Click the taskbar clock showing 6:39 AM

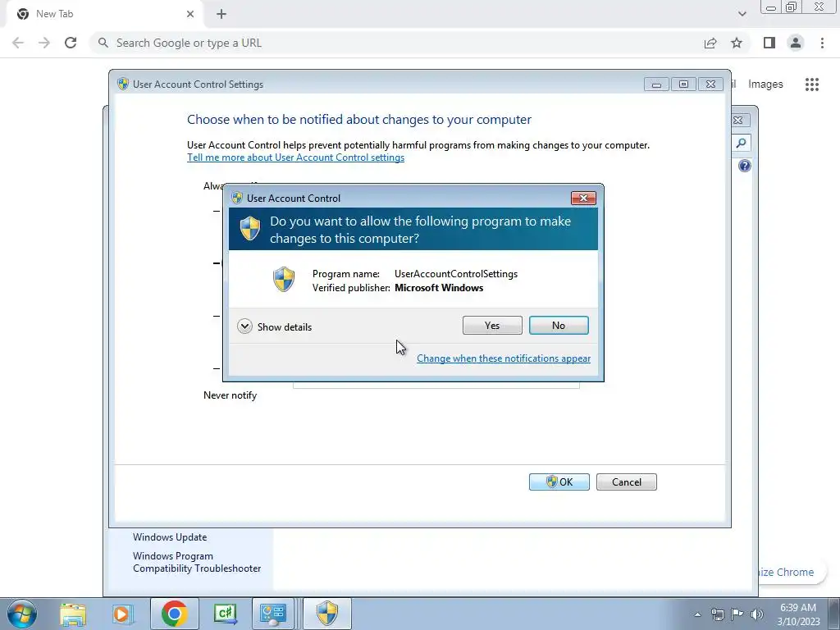click(x=798, y=614)
